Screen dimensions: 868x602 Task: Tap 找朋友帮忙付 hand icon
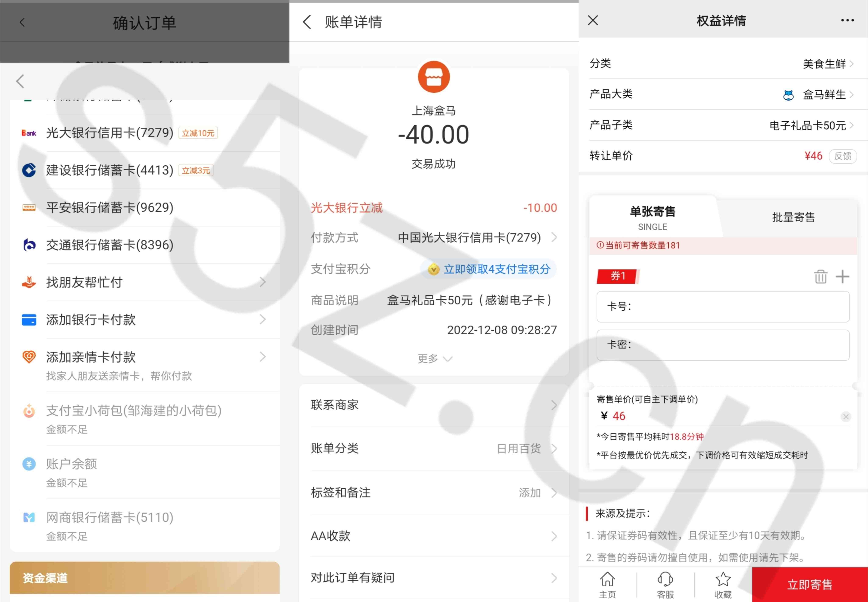click(x=29, y=282)
